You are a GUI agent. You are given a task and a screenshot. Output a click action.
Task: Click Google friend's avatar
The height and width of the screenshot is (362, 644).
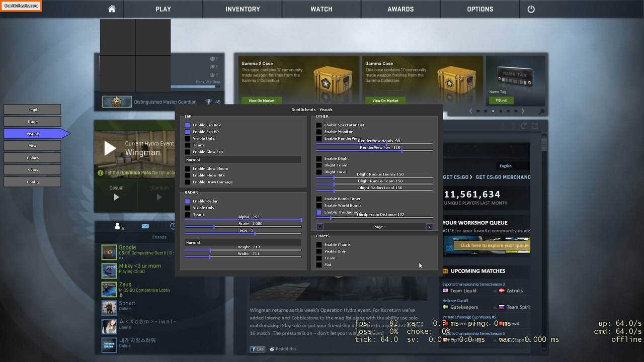[109, 252]
